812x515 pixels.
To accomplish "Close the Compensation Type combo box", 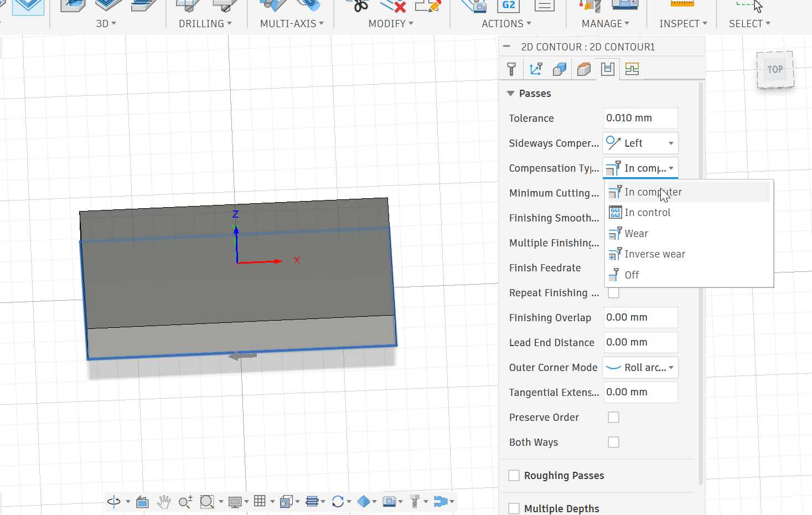I will pyautogui.click(x=640, y=168).
